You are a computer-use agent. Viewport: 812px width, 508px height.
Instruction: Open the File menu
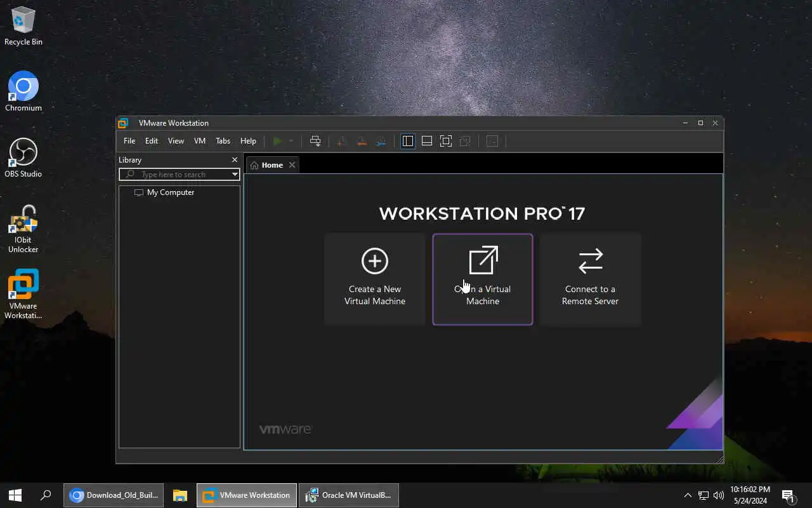129,141
